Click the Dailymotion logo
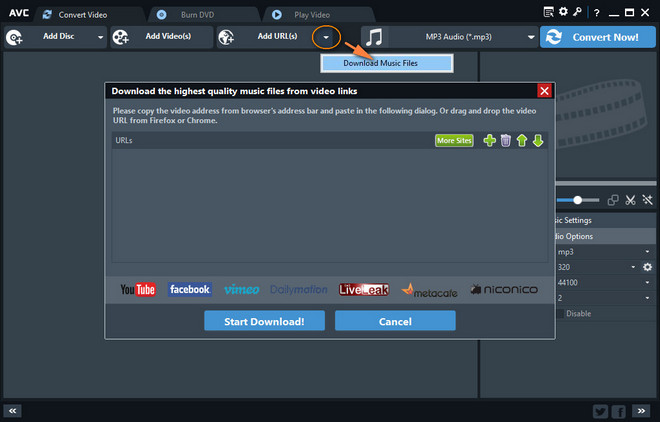The height and width of the screenshot is (422, 660). pos(299,289)
